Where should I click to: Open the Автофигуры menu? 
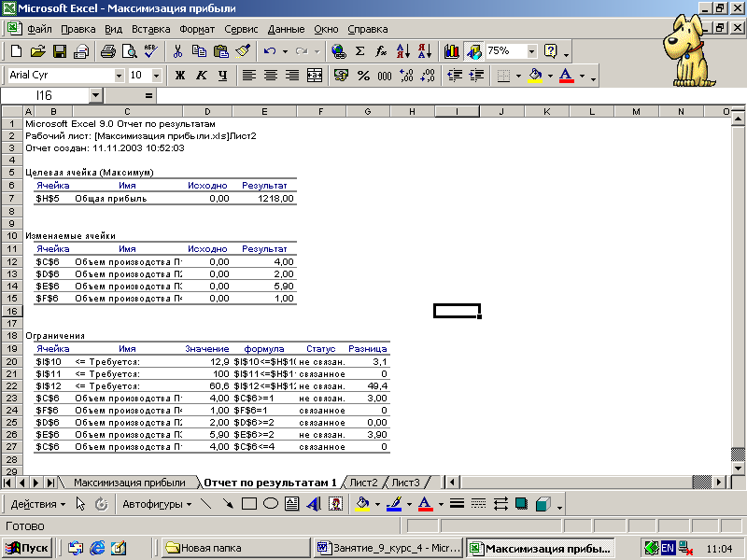pyautogui.click(x=157, y=504)
